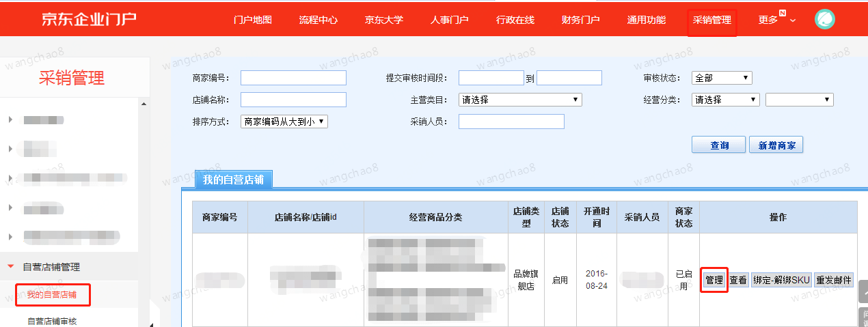
Task: Open 自营店铺审核 in the sidebar
Action: point(52,321)
